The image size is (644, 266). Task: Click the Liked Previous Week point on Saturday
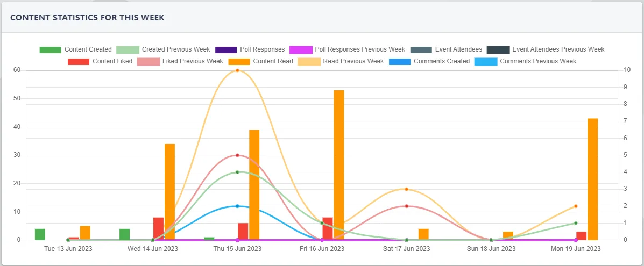(x=407, y=206)
